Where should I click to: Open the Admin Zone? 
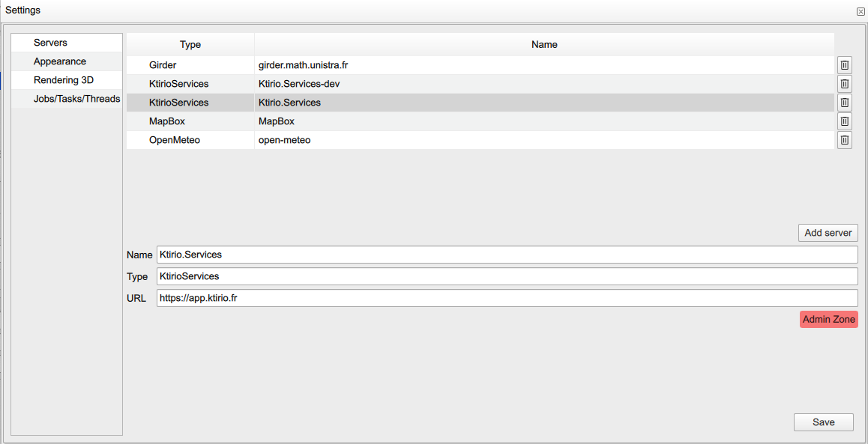click(x=828, y=319)
